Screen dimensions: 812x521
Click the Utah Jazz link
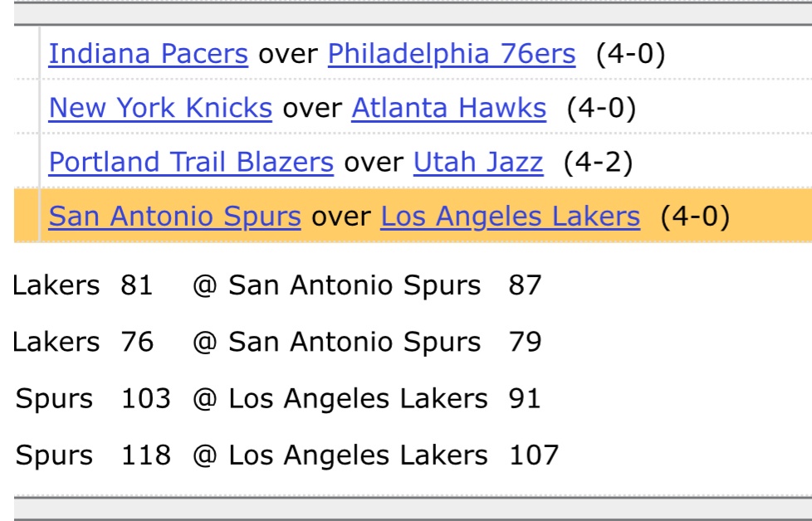[x=478, y=162]
